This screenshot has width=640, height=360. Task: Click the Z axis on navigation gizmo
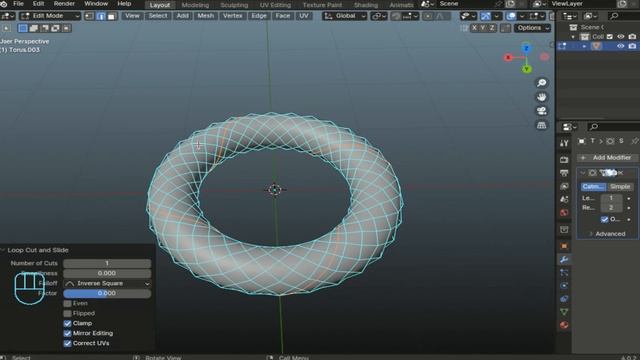(x=526, y=48)
